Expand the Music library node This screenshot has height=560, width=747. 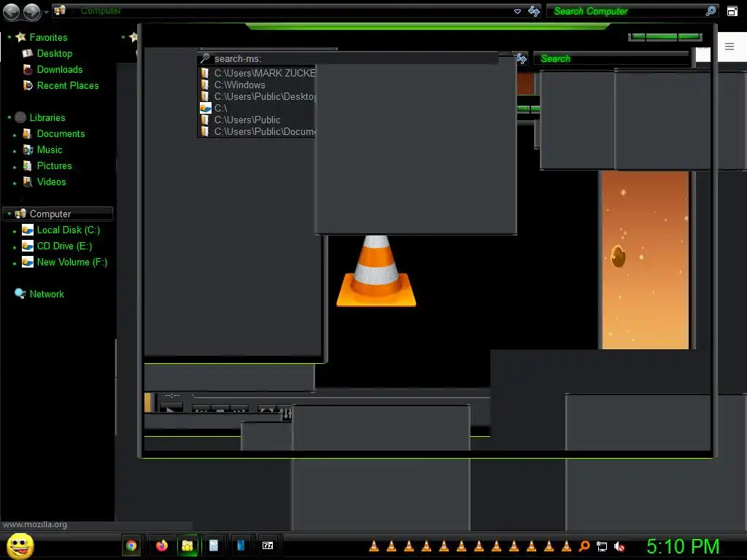tap(15, 151)
